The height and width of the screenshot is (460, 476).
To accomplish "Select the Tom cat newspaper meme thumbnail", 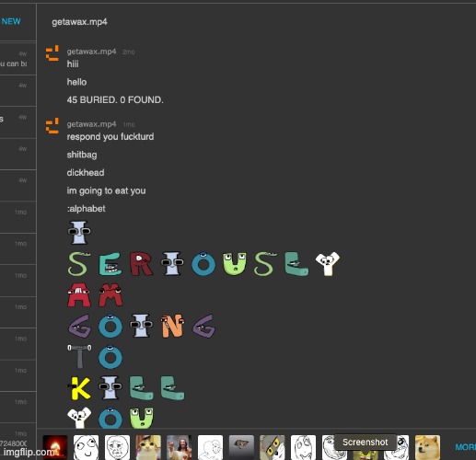I will 273,447.
